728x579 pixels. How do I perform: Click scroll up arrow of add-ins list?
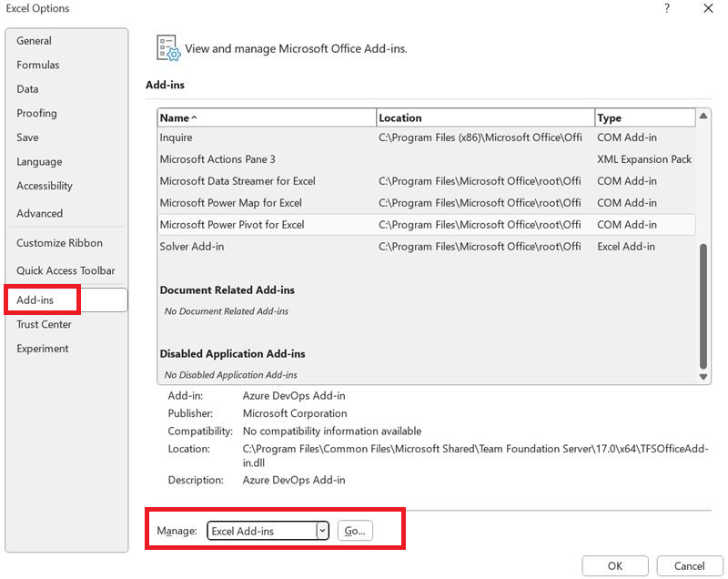click(x=703, y=116)
